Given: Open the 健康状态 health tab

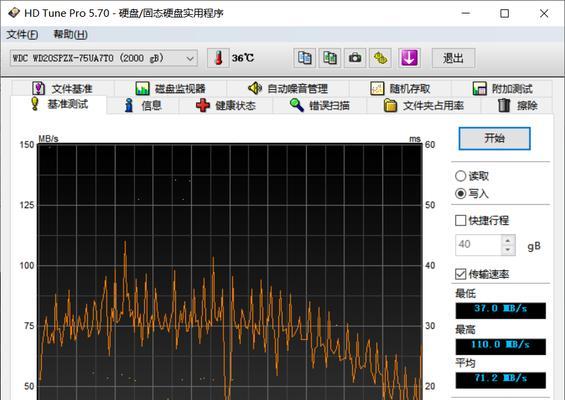Looking at the screenshot, I should click(x=226, y=106).
